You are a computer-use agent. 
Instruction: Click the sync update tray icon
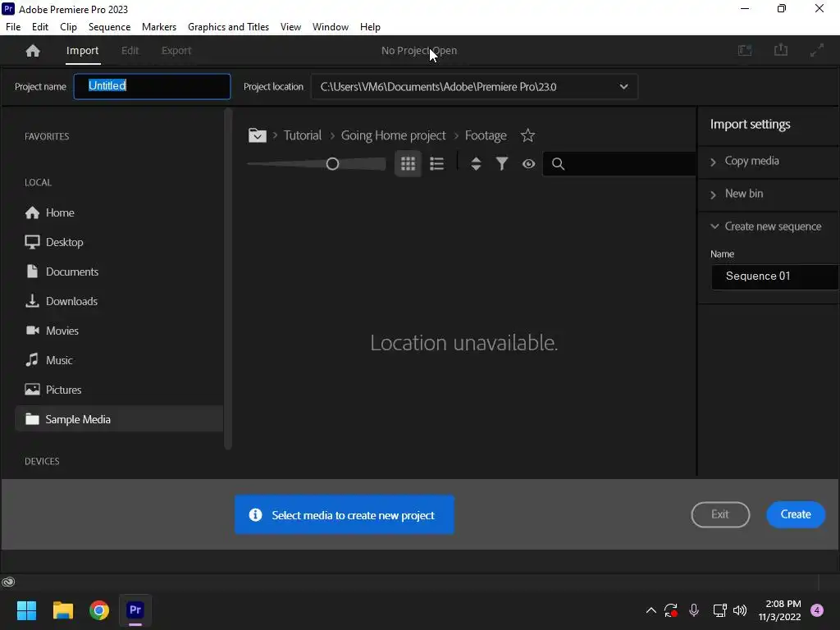[671, 610]
